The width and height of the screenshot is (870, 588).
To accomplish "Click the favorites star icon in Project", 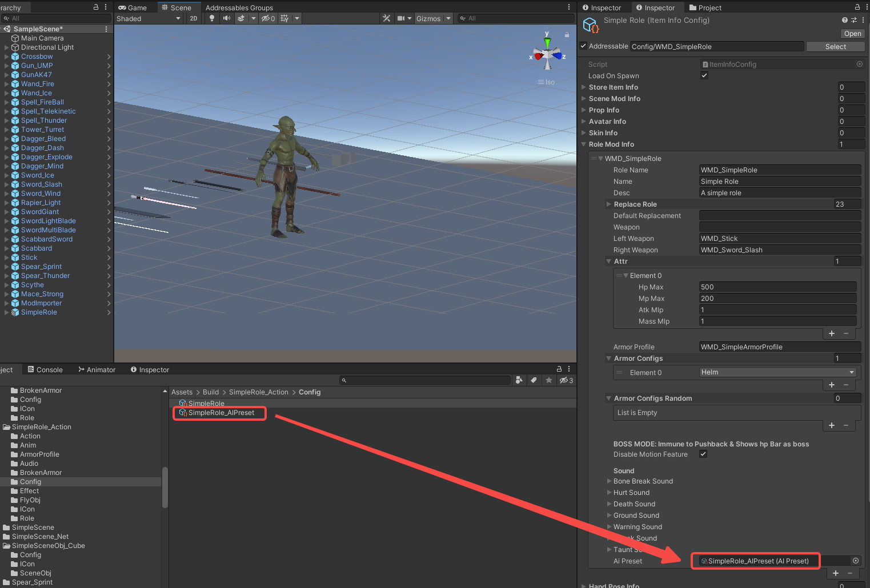I will coord(548,380).
